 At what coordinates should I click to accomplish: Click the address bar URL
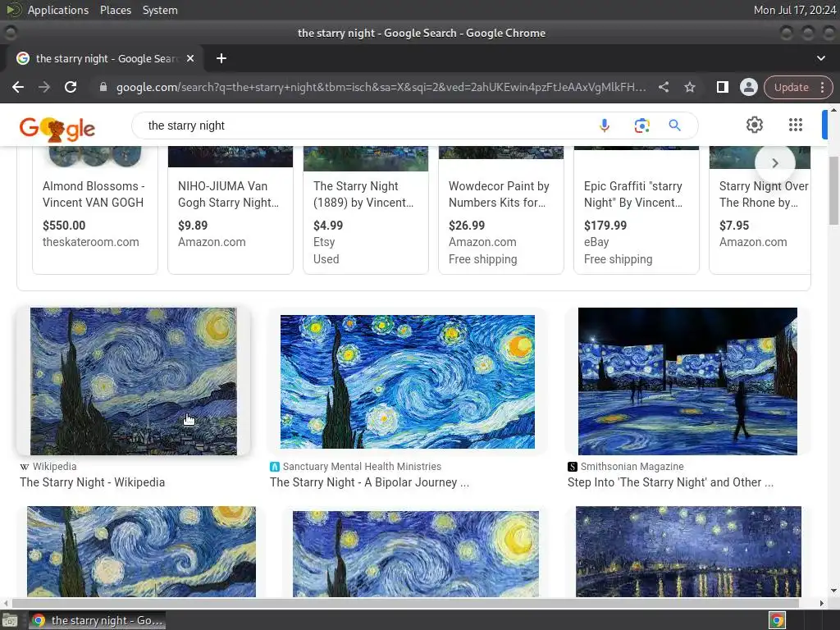coord(381,87)
